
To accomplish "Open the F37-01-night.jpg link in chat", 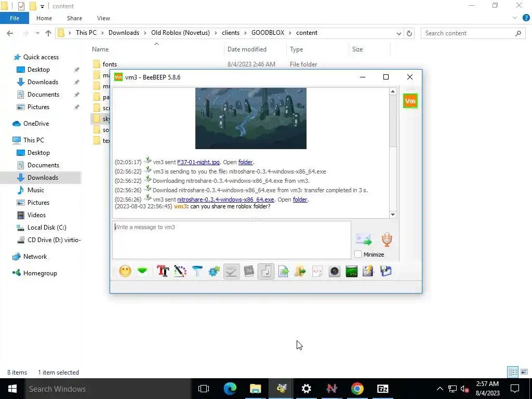I will tap(198, 162).
